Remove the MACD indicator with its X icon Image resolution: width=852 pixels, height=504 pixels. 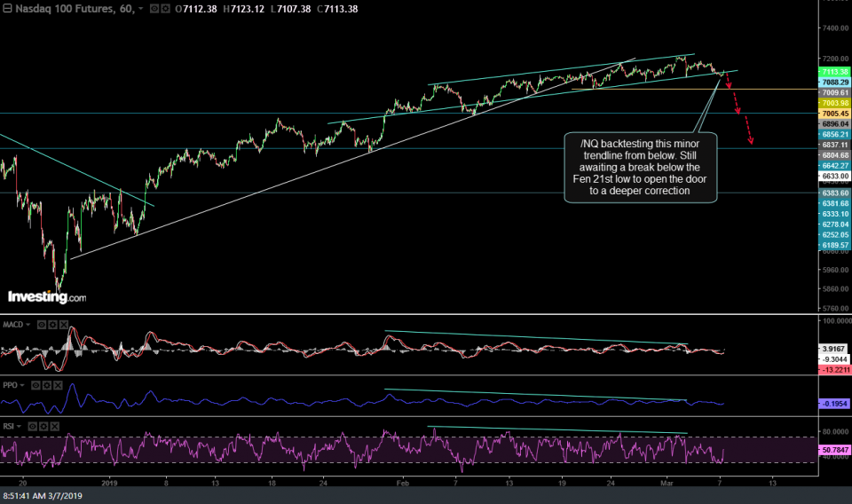(64, 325)
